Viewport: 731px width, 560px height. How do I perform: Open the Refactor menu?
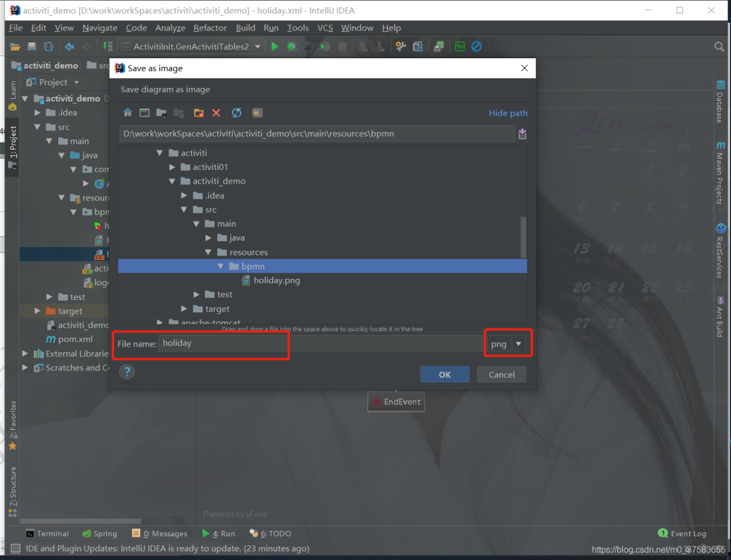210,28
